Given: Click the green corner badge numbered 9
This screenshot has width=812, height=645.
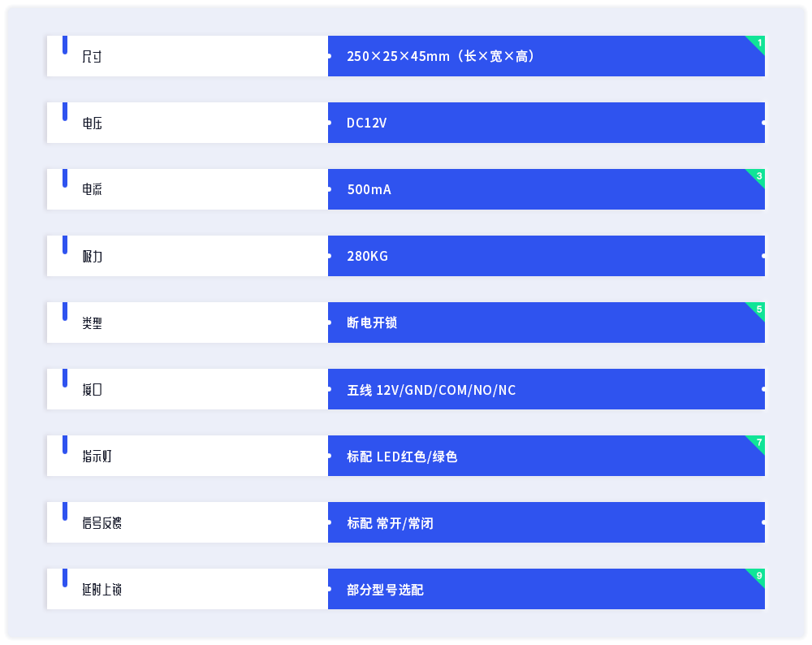Looking at the screenshot, I should click(x=758, y=576).
